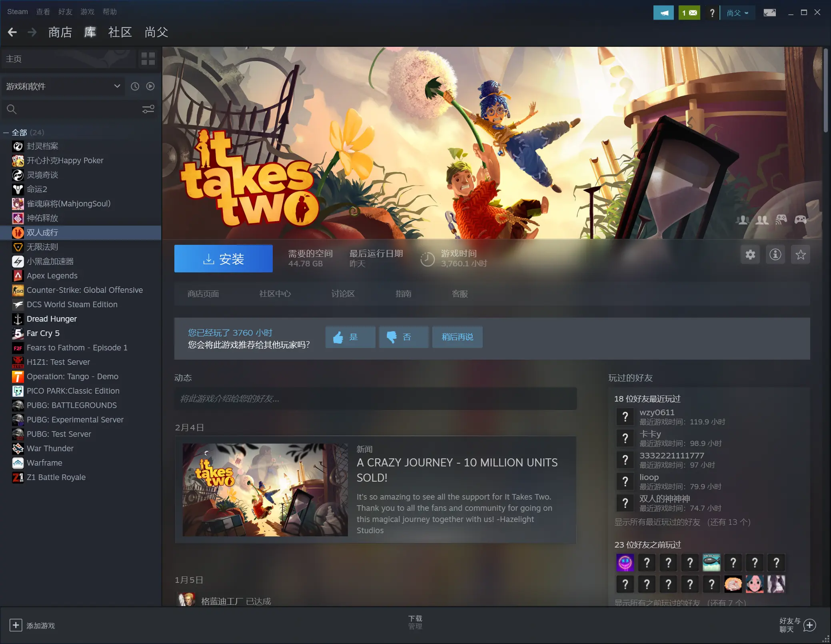Open the 指南 tab
The height and width of the screenshot is (644, 831).
403,294
